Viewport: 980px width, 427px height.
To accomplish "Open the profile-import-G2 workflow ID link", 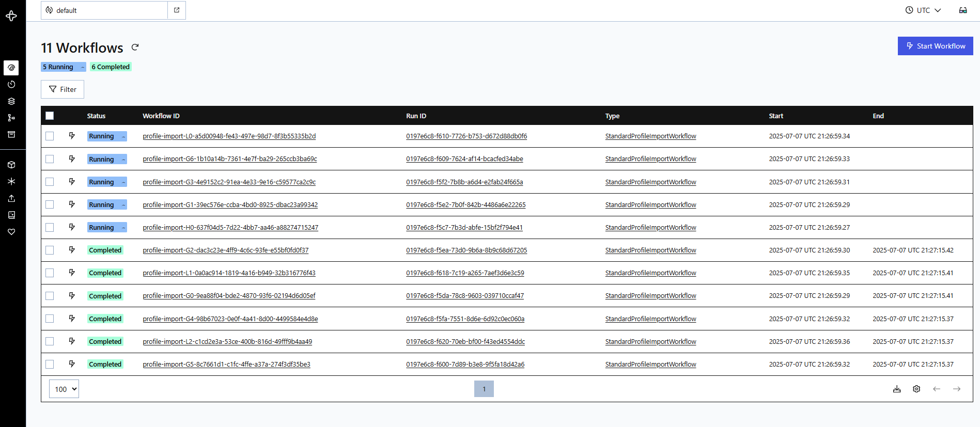I will (225, 250).
